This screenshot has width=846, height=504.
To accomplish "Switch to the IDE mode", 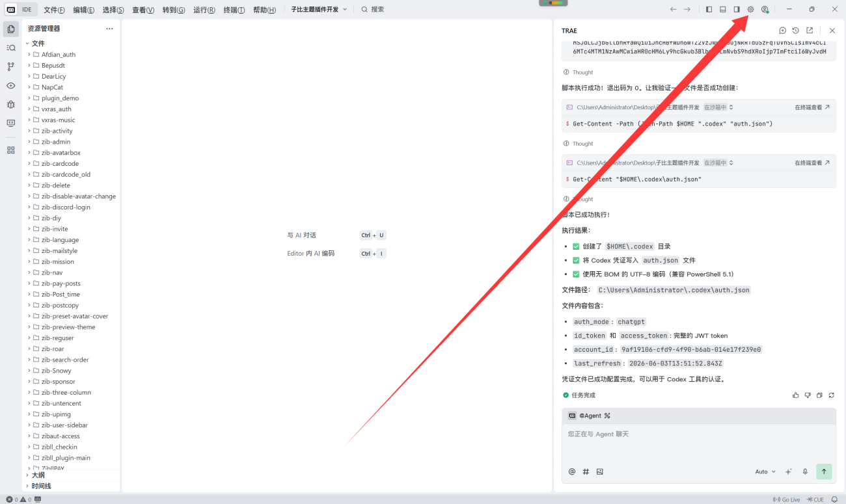I will point(27,10).
